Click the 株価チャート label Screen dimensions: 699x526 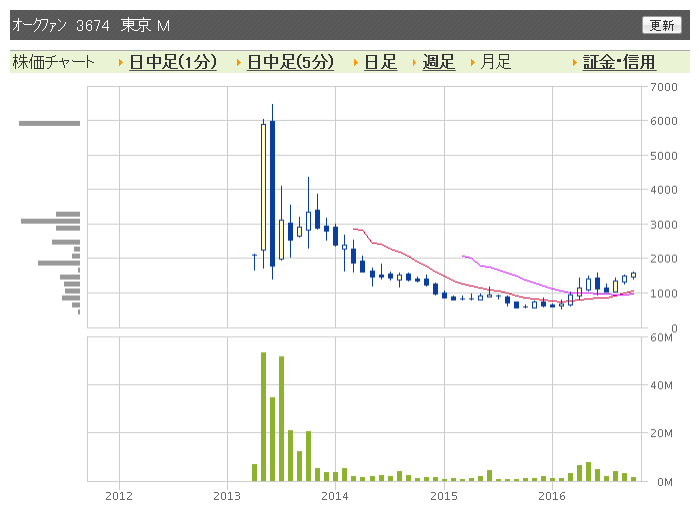tap(53, 62)
